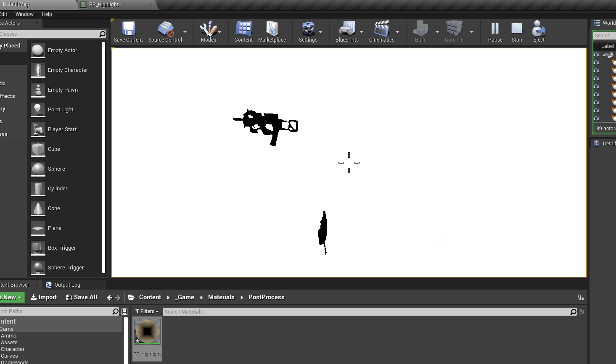Click the Save All button

click(x=82, y=297)
